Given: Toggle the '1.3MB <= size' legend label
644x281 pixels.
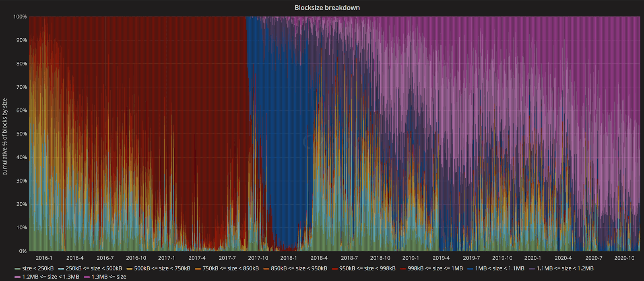Looking at the screenshot, I should point(109,277).
